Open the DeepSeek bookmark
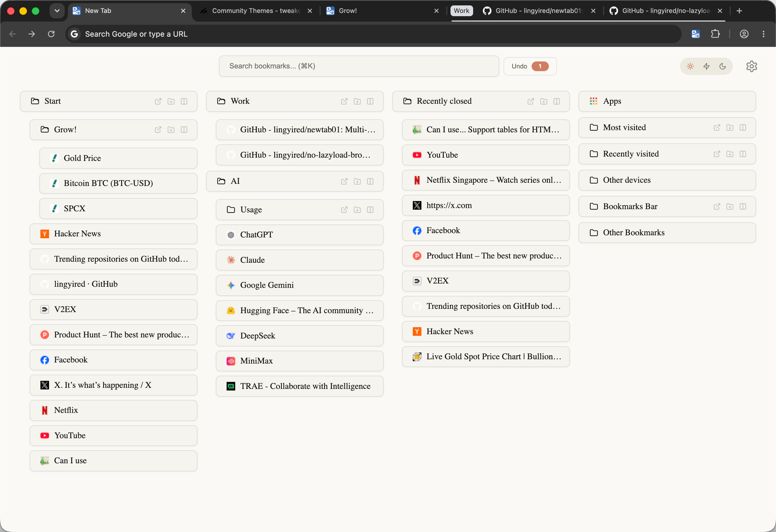Image resolution: width=776 pixels, height=532 pixels. tap(300, 336)
